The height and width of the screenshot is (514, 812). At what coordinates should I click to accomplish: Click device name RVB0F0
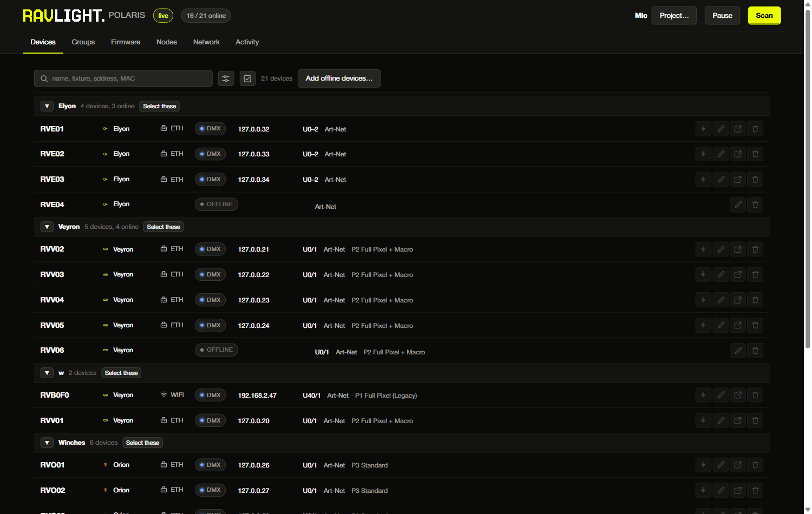pos(55,396)
